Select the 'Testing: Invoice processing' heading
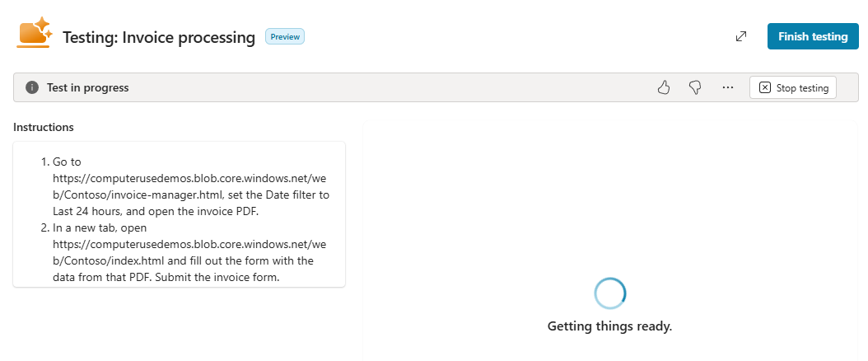 click(159, 38)
